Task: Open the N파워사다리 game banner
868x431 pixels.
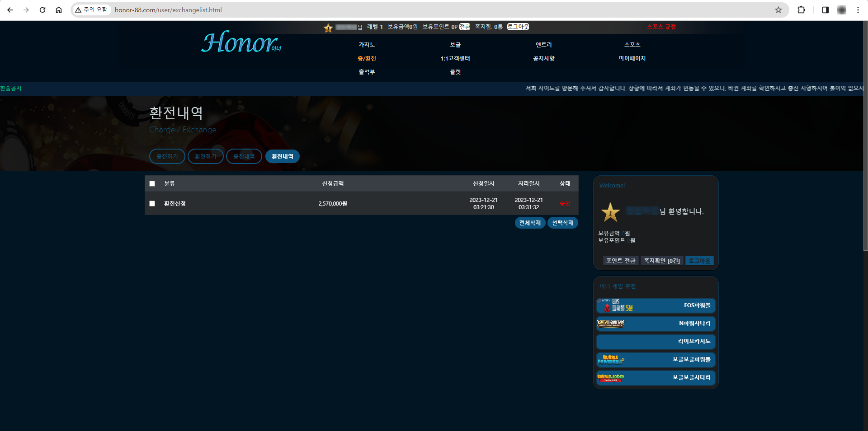Action: click(x=656, y=323)
